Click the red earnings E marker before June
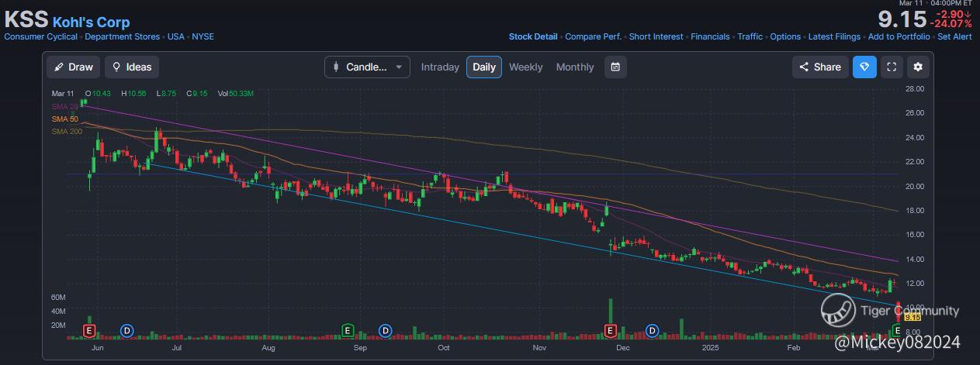 tap(89, 331)
